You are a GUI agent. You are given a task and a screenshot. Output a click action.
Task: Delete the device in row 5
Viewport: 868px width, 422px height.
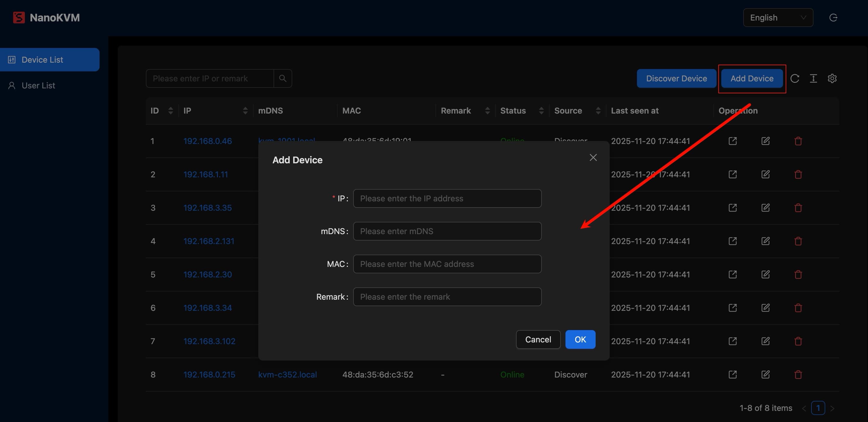pos(798,275)
